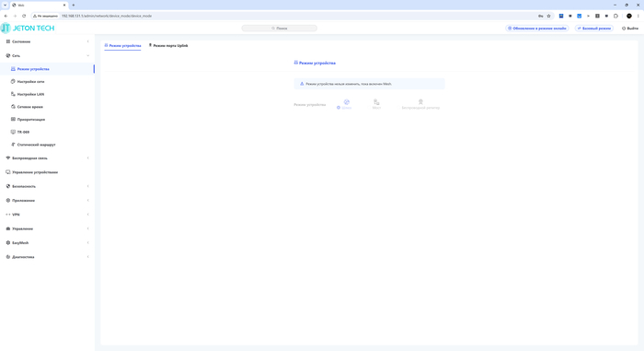Screen dimensions: 644x351
Task: Click the bookmark star in address bar
Action: 548,16
